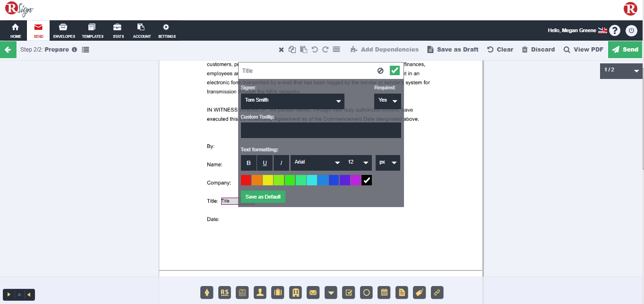The width and height of the screenshot is (644, 304).
Task: Toggle bold text formatting
Action: [x=249, y=163]
